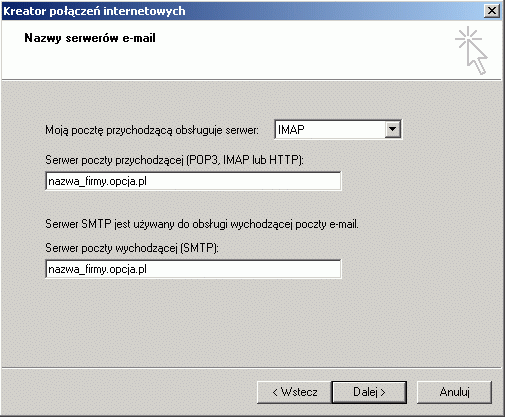Viewport: 505px width, 417px height.
Task: Expand the incoming server type dropdown arrow
Action: point(393,129)
